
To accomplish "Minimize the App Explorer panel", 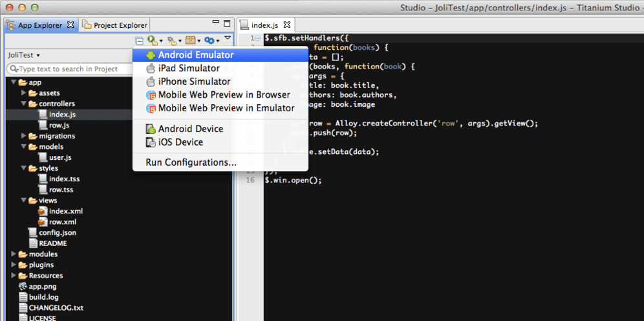I will (x=215, y=22).
